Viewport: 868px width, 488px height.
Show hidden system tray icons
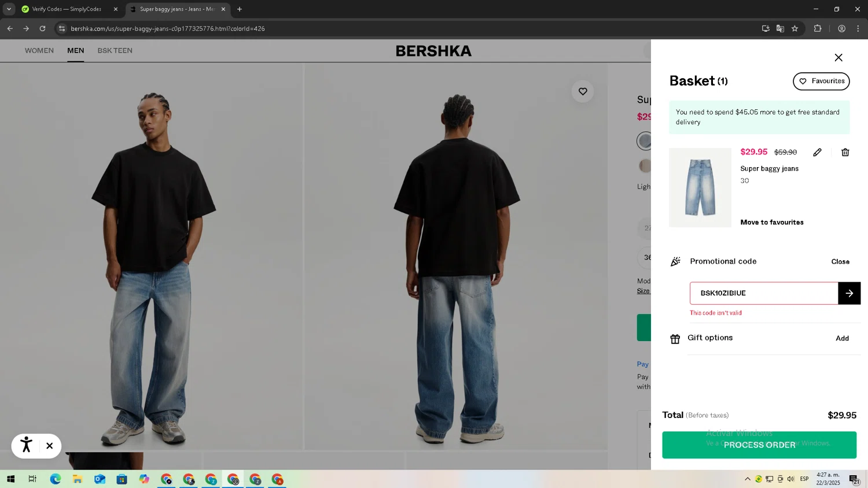coord(747,479)
